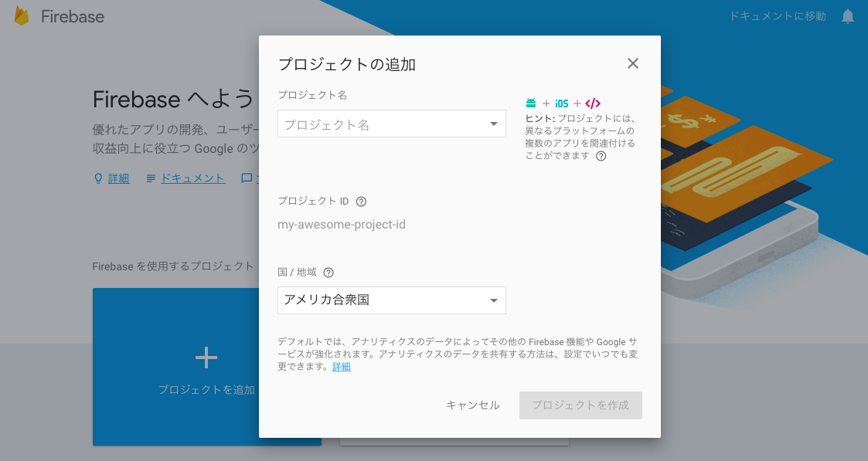Image resolution: width=868 pixels, height=461 pixels.
Task: Open the ドキュメント link under the welcome text
Action: pyautogui.click(x=192, y=178)
